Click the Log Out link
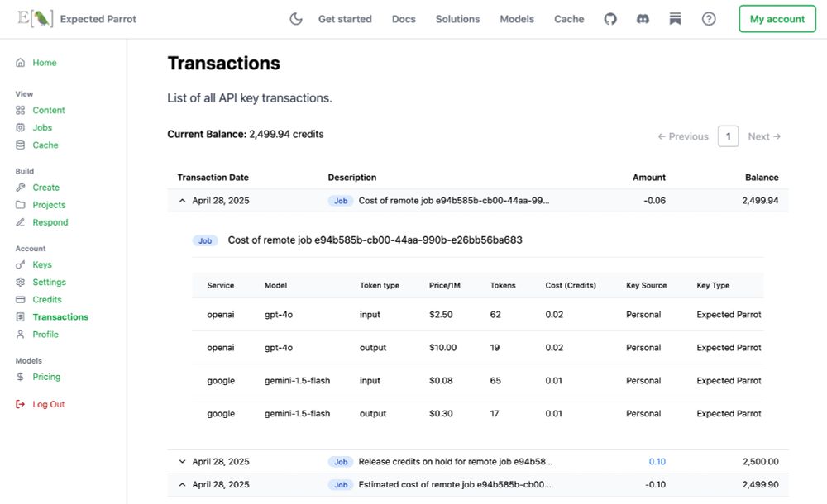Screen dimensions: 827x504 (49, 404)
